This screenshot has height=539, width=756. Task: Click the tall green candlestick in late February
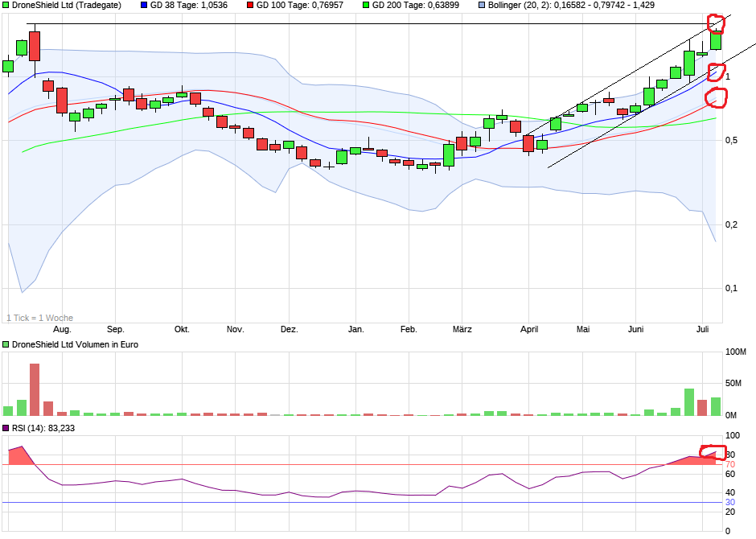449,155
